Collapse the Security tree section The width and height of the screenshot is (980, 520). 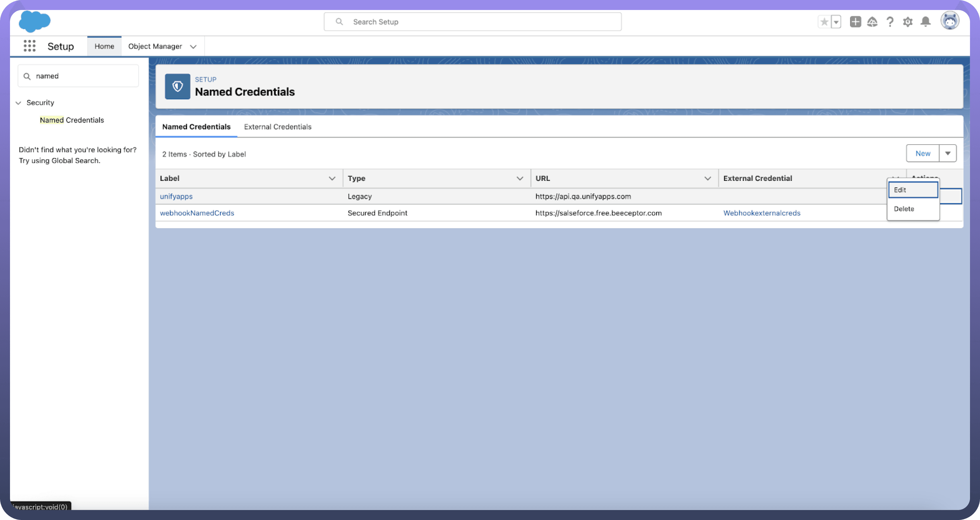pos(18,103)
